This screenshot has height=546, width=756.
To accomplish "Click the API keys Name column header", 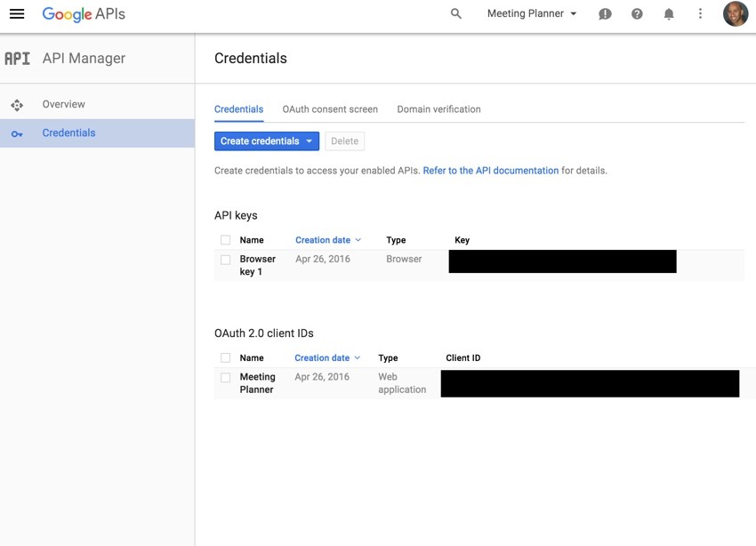I will [252, 240].
